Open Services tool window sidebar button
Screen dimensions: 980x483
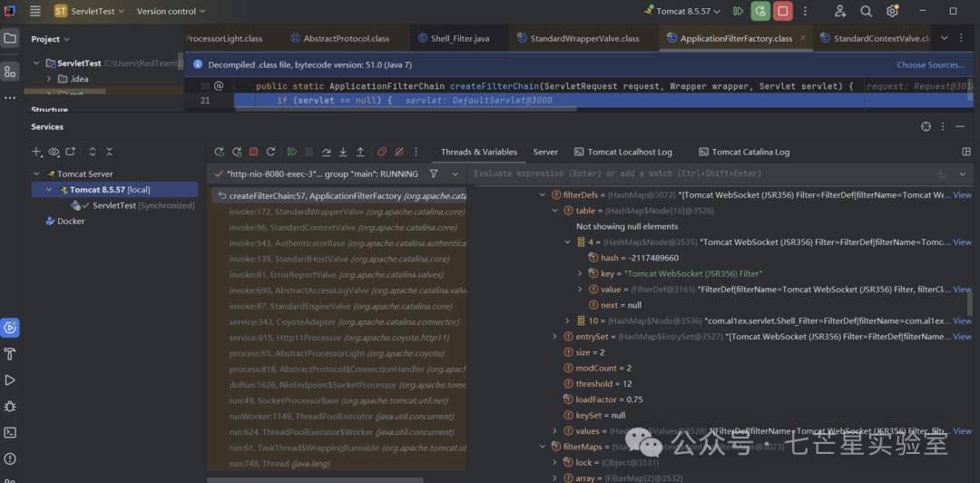tap(10, 327)
